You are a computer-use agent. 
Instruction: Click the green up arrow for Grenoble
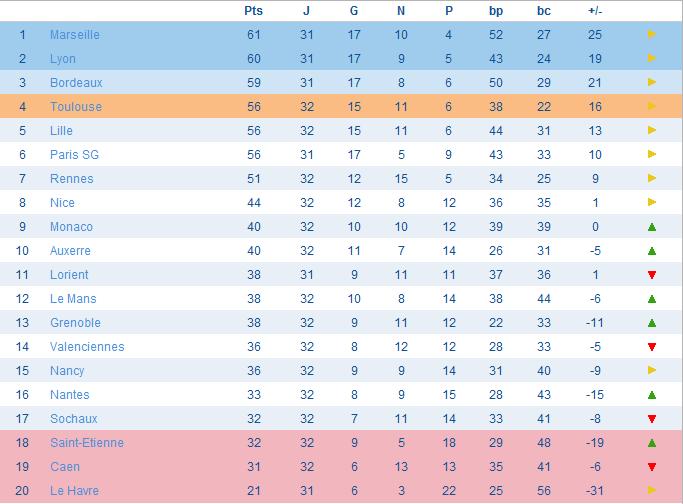point(652,323)
